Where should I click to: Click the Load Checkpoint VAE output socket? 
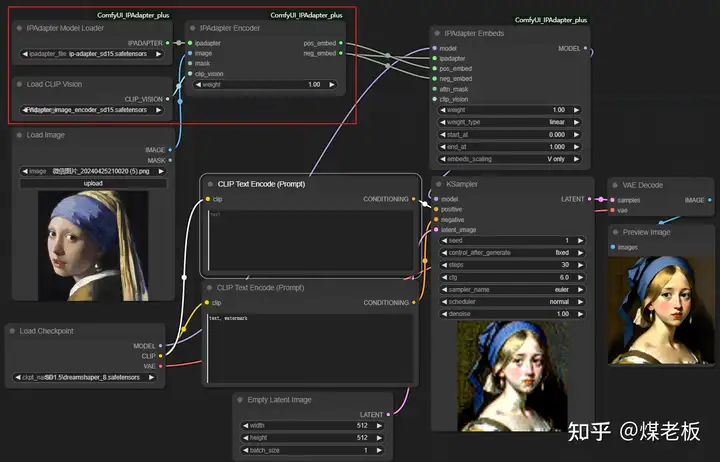(x=160, y=366)
